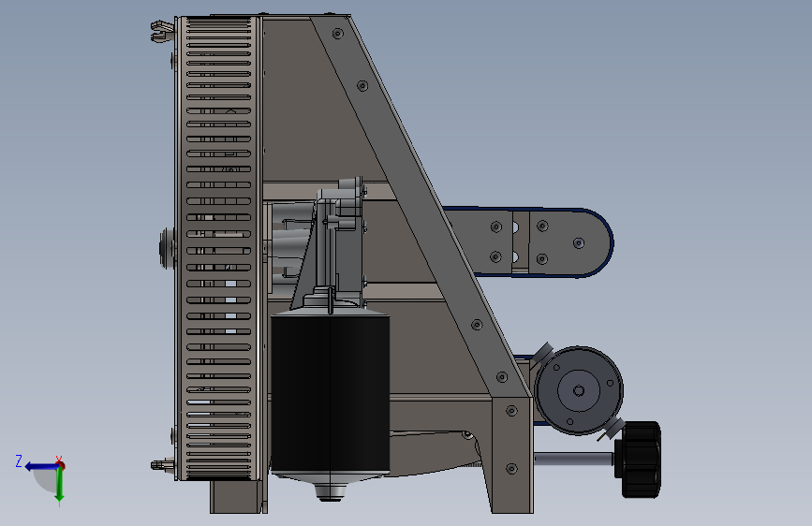Select the hook-shaped latch at the top-left corner
812x526 pixels.
tap(162, 31)
